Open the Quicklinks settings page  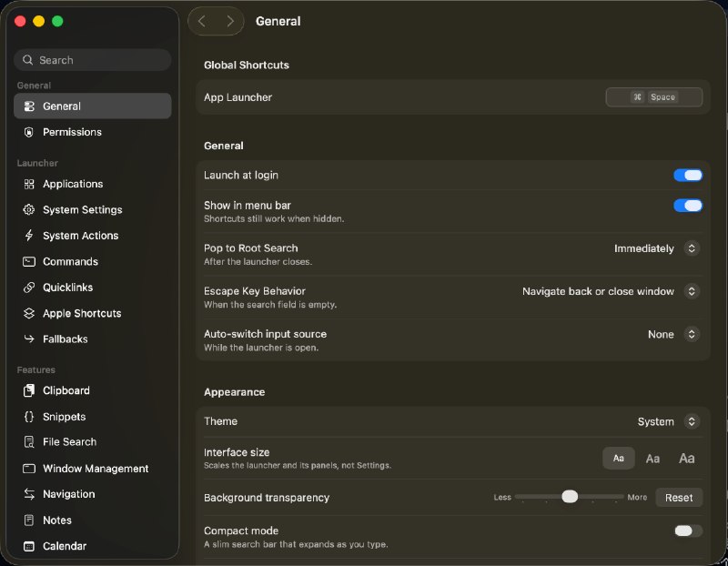93,288
